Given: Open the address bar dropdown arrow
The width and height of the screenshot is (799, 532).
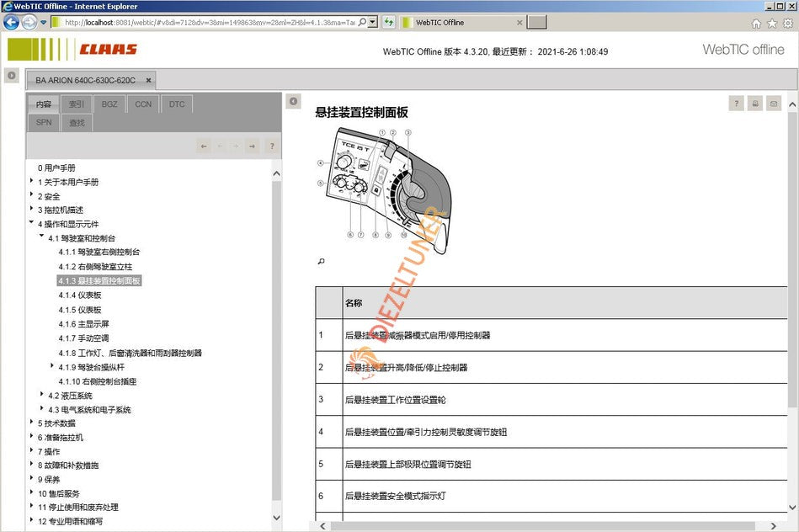Looking at the screenshot, I should tap(373, 23).
